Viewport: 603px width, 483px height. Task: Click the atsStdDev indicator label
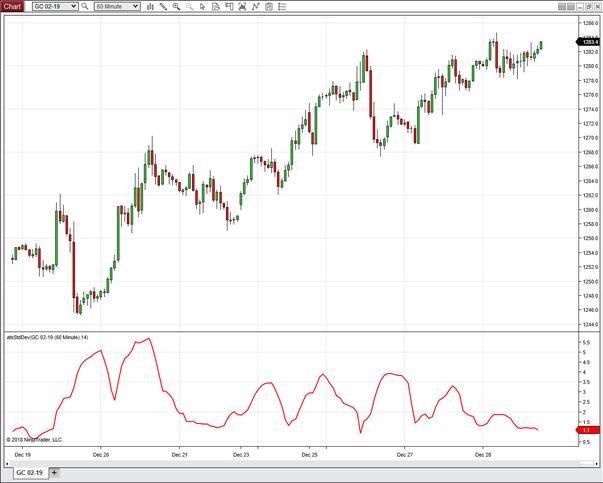point(48,337)
